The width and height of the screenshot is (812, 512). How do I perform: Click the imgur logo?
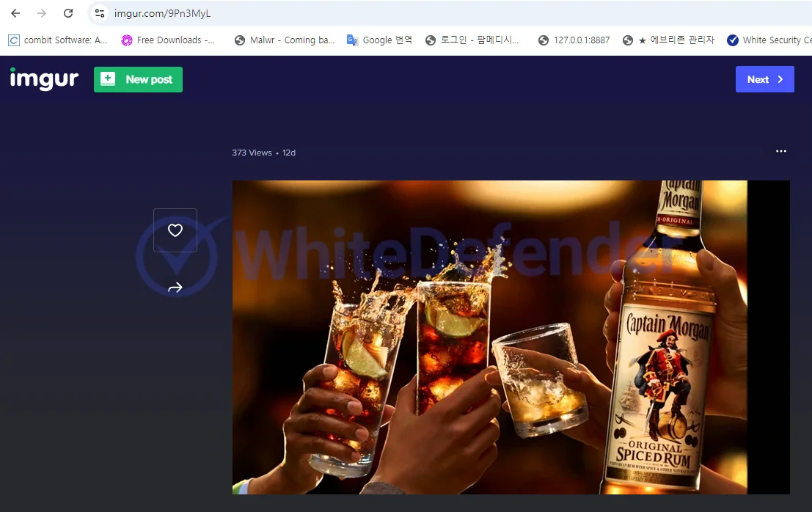44,79
